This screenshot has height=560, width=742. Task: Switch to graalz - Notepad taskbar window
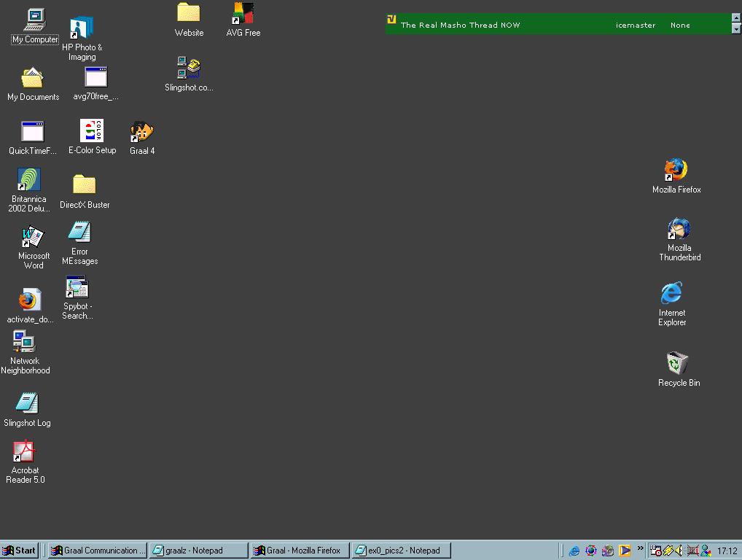197,551
